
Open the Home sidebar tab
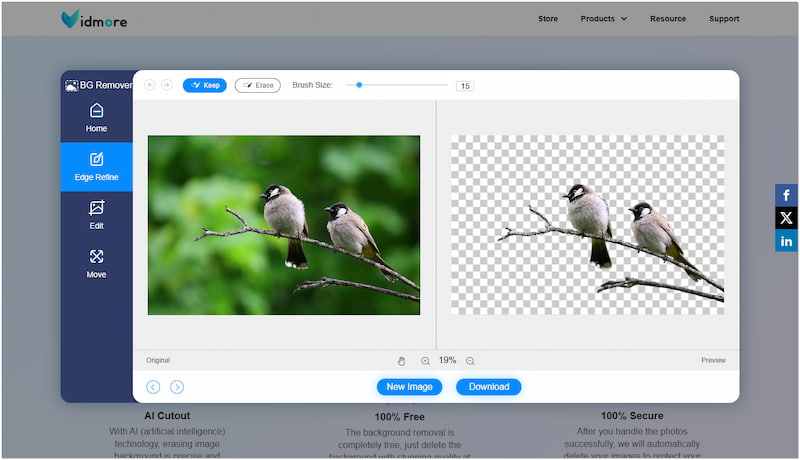pyautogui.click(x=96, y=117)
